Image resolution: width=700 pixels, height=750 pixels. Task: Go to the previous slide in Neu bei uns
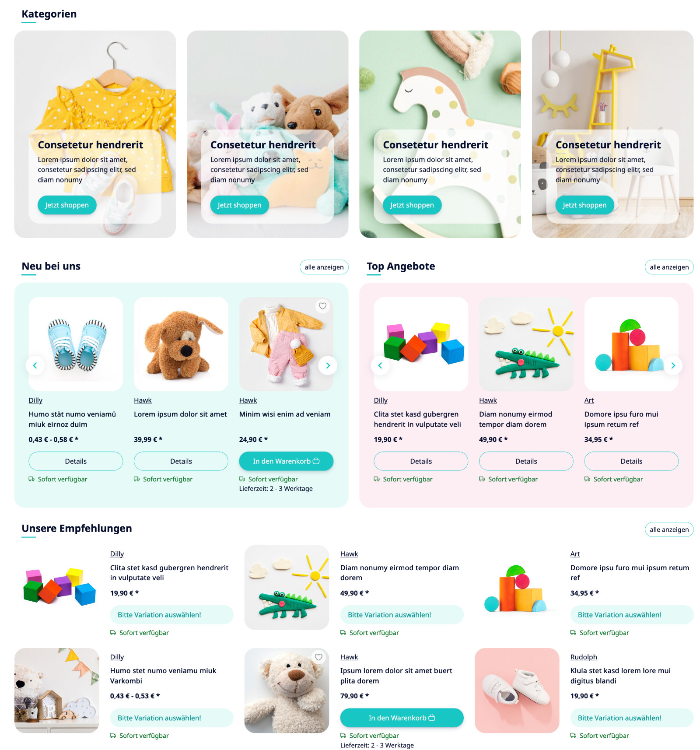pyautogui.click(x=35, y=365)
